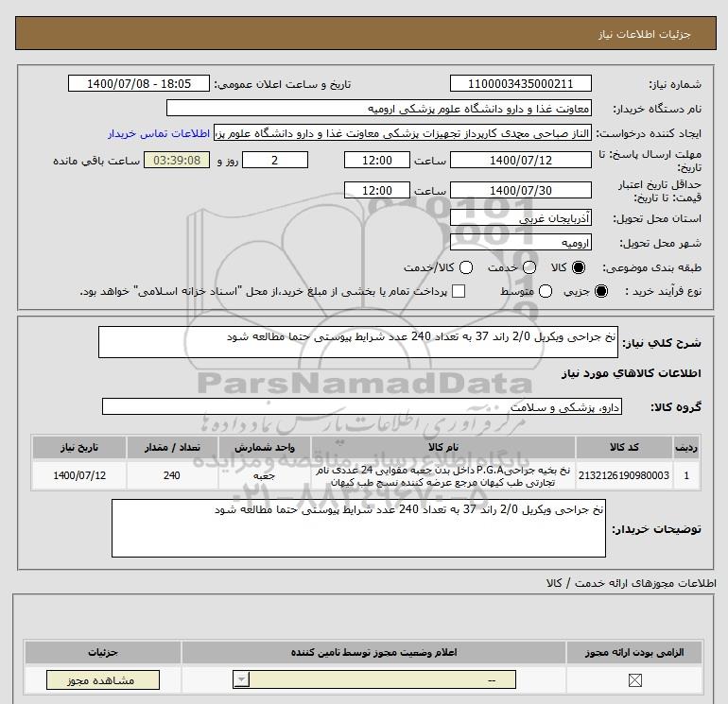This screenshot has height=704, width=728.
Task: Click the price validity time 12:00 field
Action: [377, 190]
